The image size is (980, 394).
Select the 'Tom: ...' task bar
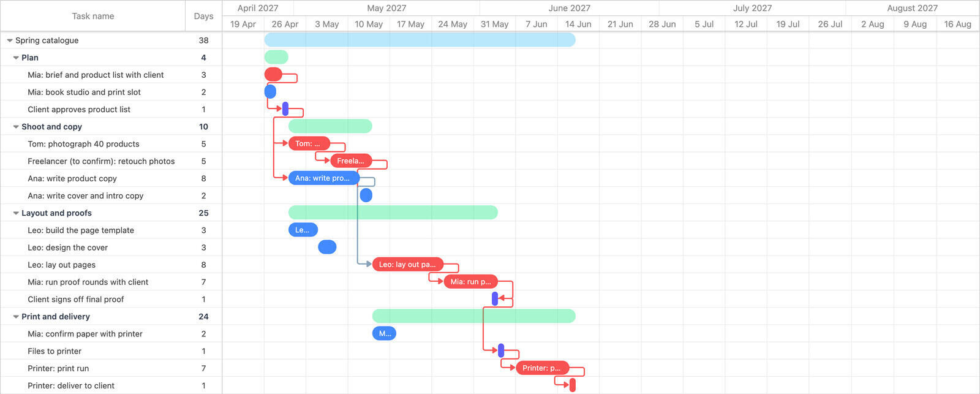309,143
